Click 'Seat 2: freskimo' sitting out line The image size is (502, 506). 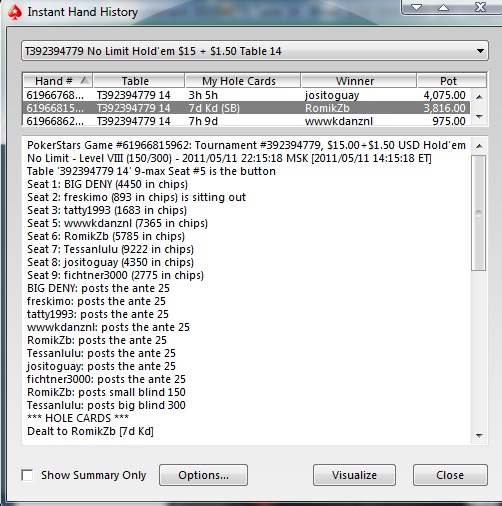[x=136, y=197]
